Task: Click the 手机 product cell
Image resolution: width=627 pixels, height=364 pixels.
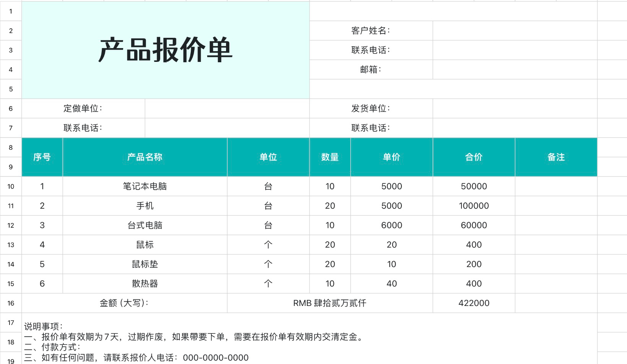Action: click(145, 206)
